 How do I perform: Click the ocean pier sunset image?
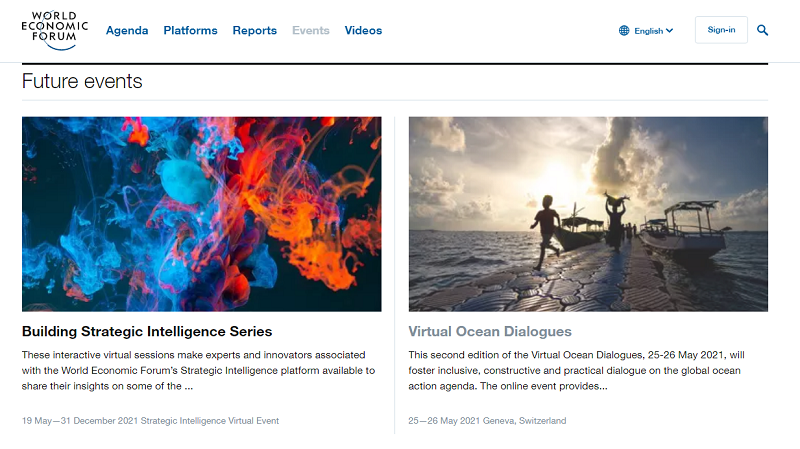pyautogui.click(x=588, y=214)
